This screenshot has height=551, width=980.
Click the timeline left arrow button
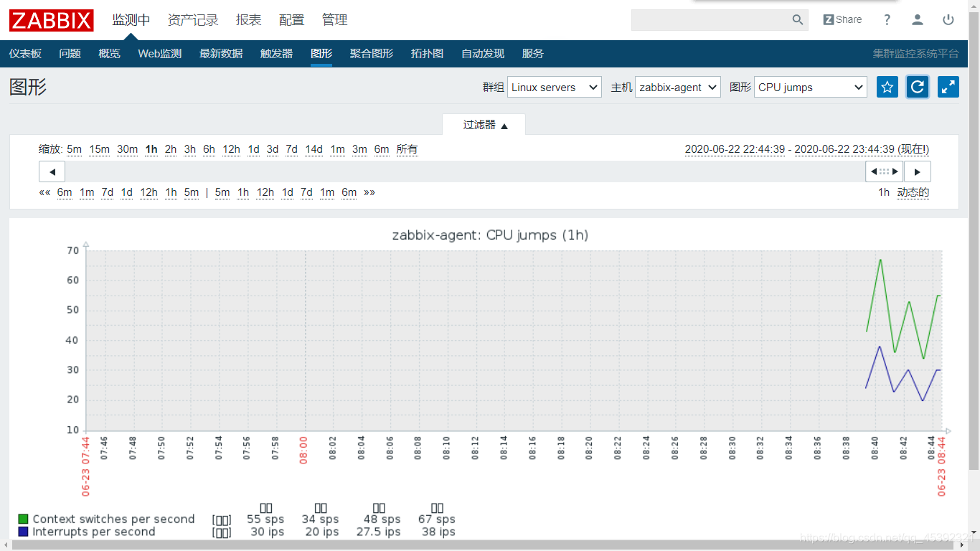coord(52,171)
